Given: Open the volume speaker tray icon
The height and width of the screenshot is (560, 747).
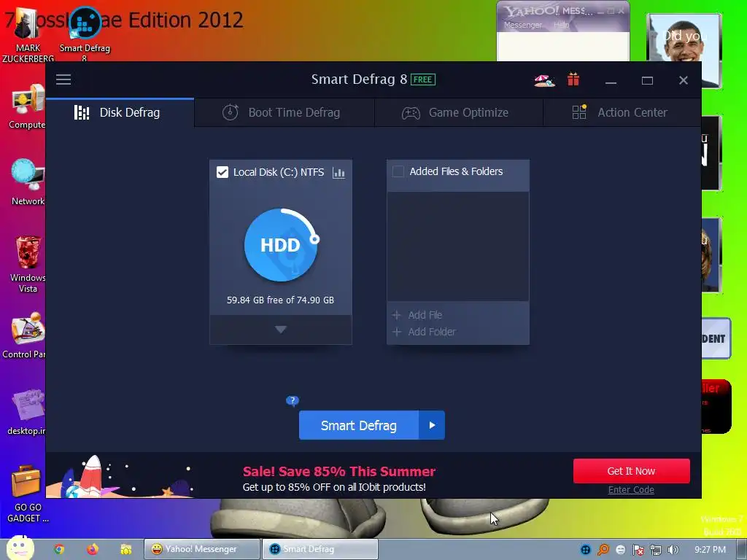Looking at the screenshot, I should (x=673, y=550).
